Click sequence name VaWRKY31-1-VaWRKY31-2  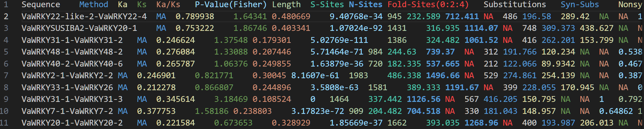72,40
